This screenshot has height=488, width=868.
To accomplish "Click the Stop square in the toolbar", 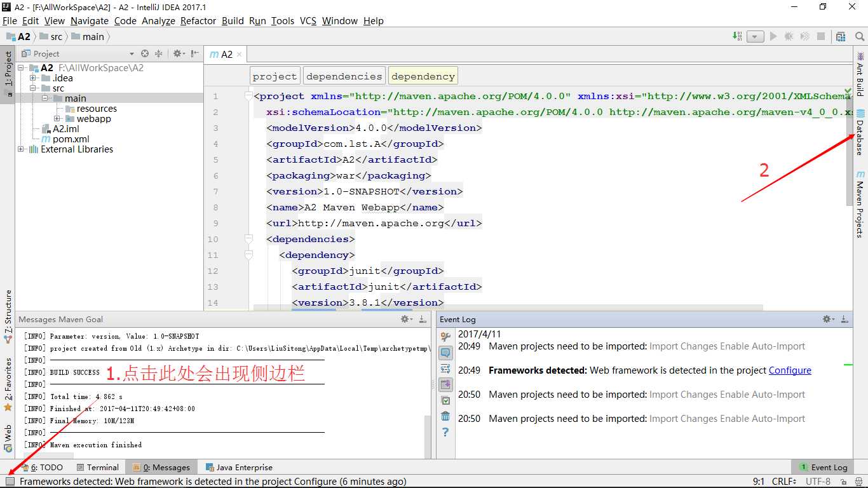I will coord(821,36).
